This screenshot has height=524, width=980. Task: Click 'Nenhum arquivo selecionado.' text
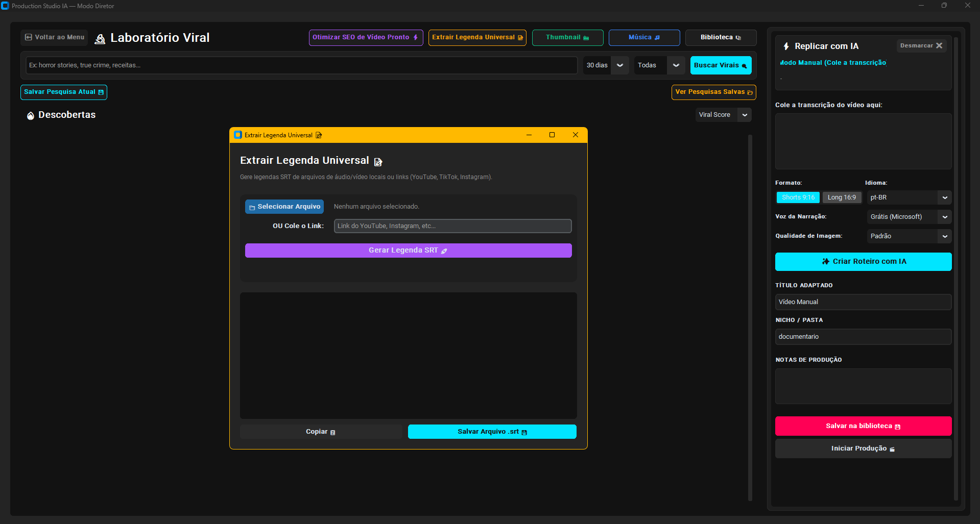[376, 207]
